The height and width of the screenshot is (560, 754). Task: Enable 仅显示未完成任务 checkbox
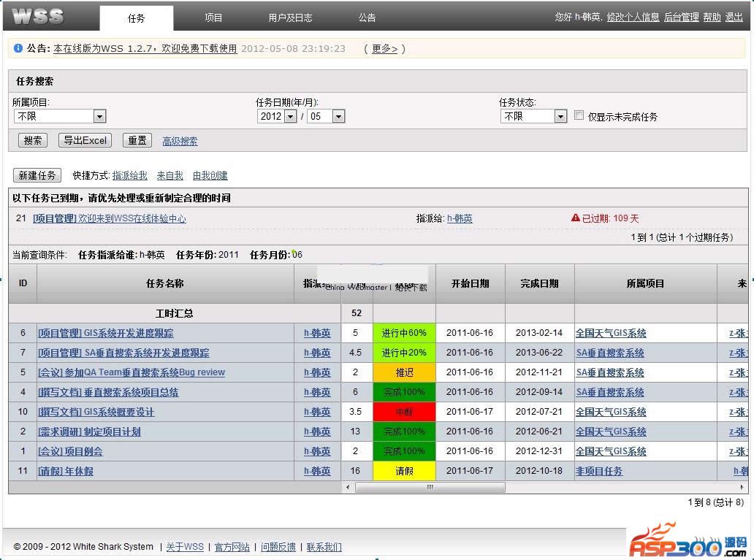tap(579, 115)
